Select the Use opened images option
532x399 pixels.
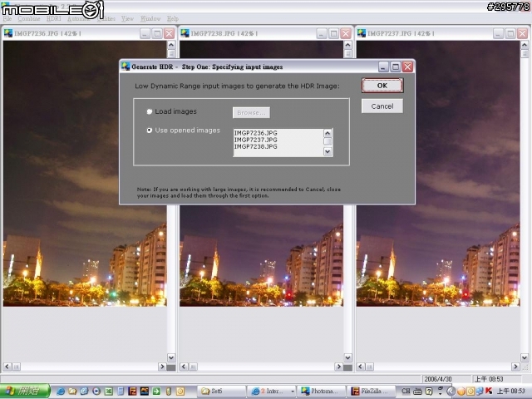click(183, 131)
